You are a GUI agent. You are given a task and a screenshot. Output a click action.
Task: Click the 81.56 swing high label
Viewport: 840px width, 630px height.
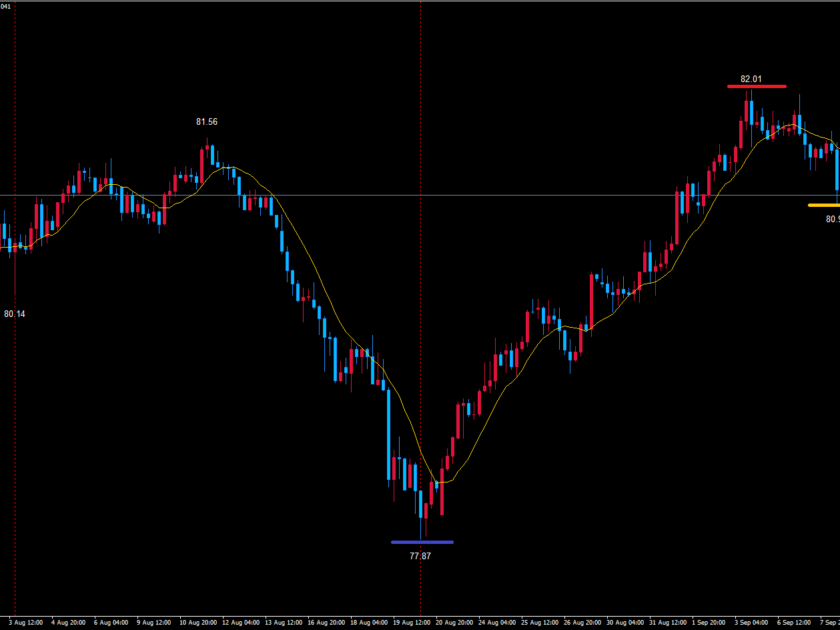point(207,122)
